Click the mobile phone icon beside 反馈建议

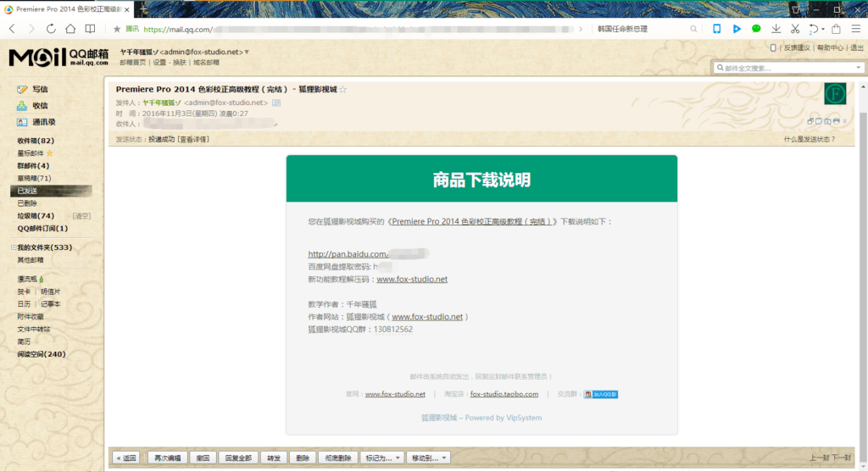coord(773,48)
